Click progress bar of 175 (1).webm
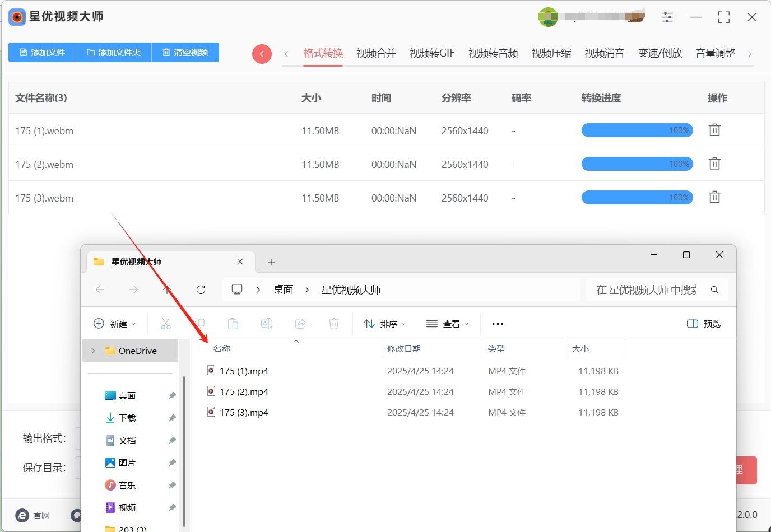 [x=637, y=130]
